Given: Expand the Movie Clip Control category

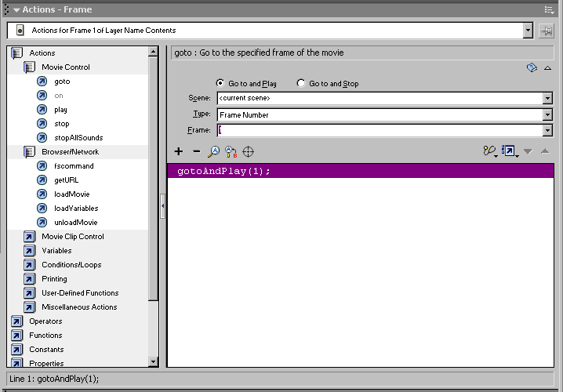Looking at the screenshot, I should [x=29, y=237].
